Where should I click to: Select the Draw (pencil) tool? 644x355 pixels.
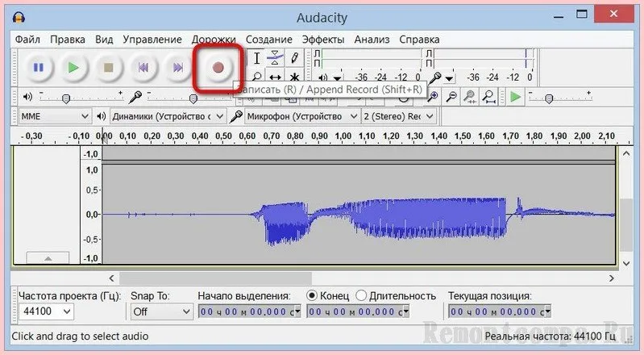click(x=294, y=58)
